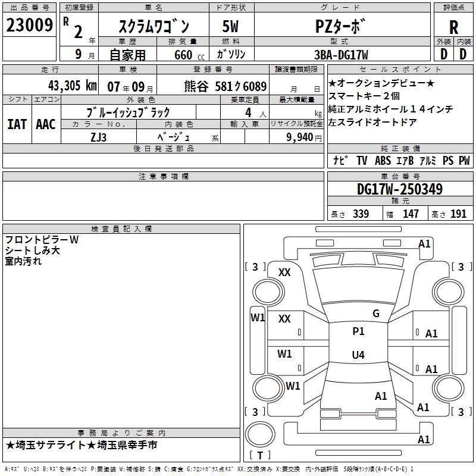This screenshot has width=476, height=476.
Task: Select the ガソリン fuel type cell
Action: tap(231, 54)
